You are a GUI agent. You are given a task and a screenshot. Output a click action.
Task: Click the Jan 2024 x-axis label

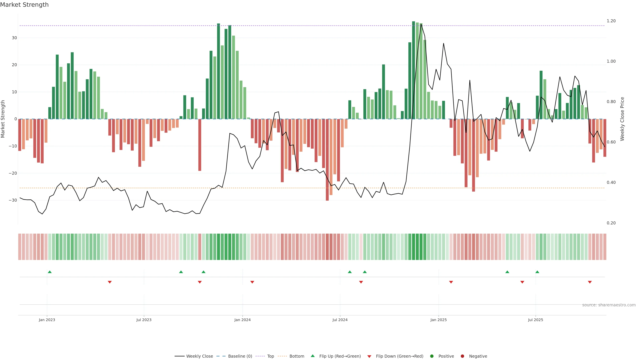pos(242,320)
